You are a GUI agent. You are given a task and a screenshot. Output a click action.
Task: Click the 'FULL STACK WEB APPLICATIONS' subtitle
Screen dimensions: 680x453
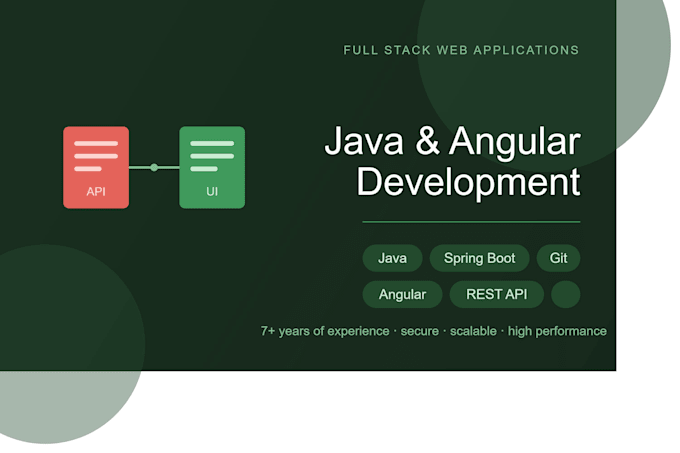pos(461,50)
